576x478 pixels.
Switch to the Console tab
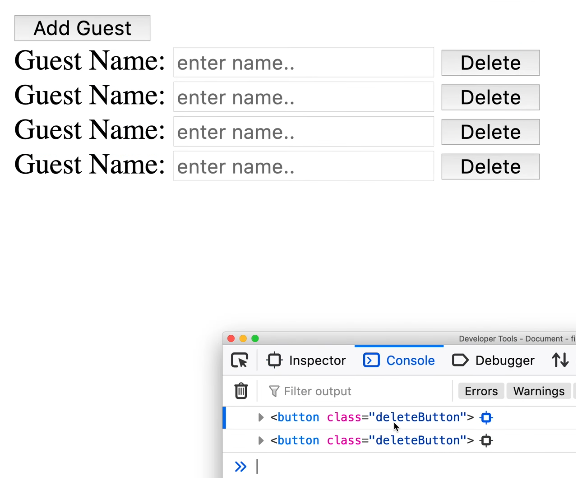[x=399, y=360]
